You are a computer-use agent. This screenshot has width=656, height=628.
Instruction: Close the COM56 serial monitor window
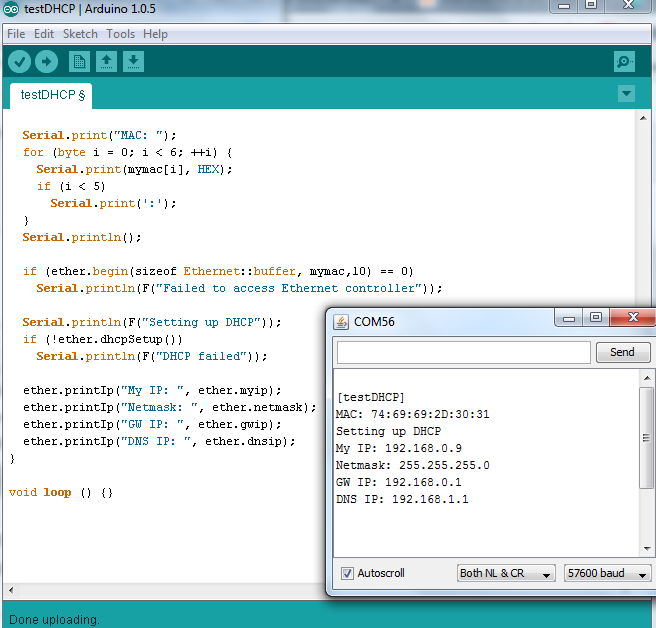(633, 318)
